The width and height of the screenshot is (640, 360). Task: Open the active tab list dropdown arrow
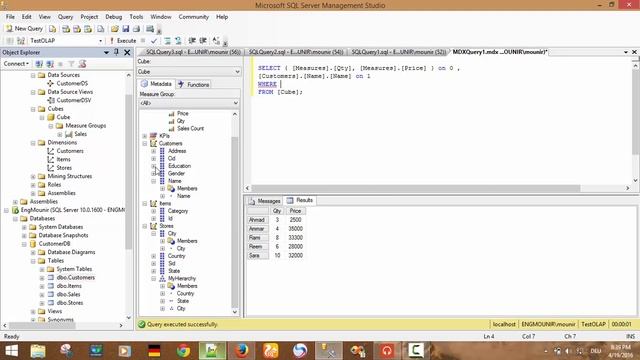pyautogui.click(x=625, y=52)
